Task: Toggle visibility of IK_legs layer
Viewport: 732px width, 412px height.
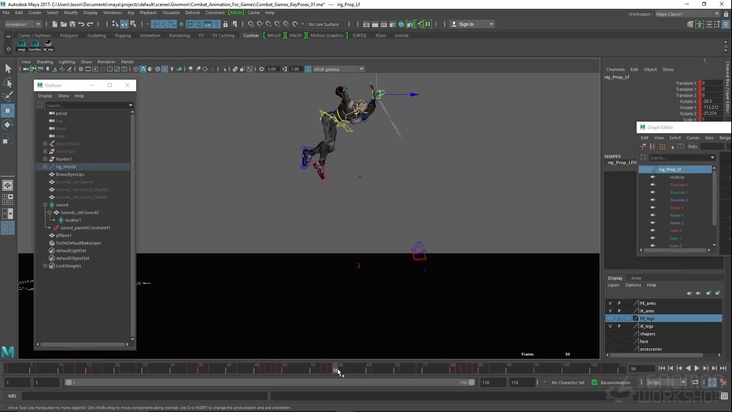Action: pos(610,326)
